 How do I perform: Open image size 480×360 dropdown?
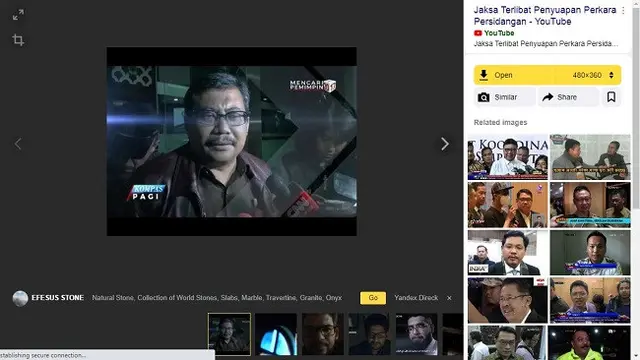[x=593, y=75]
